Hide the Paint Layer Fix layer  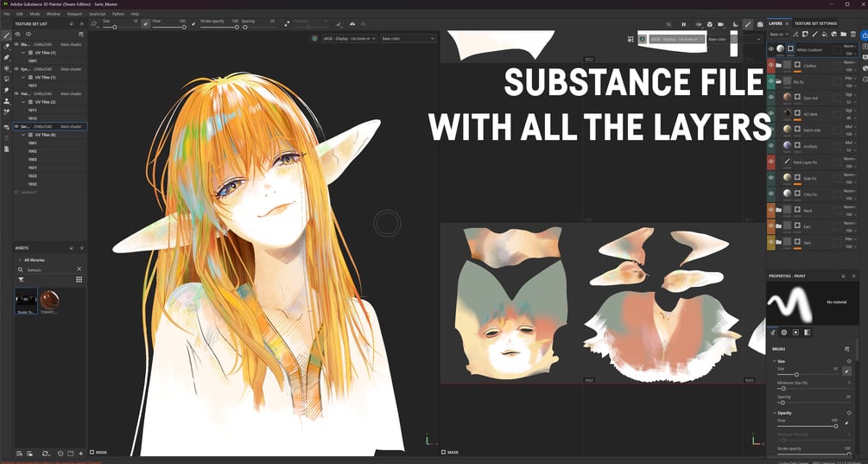click(x=771, y=162)
